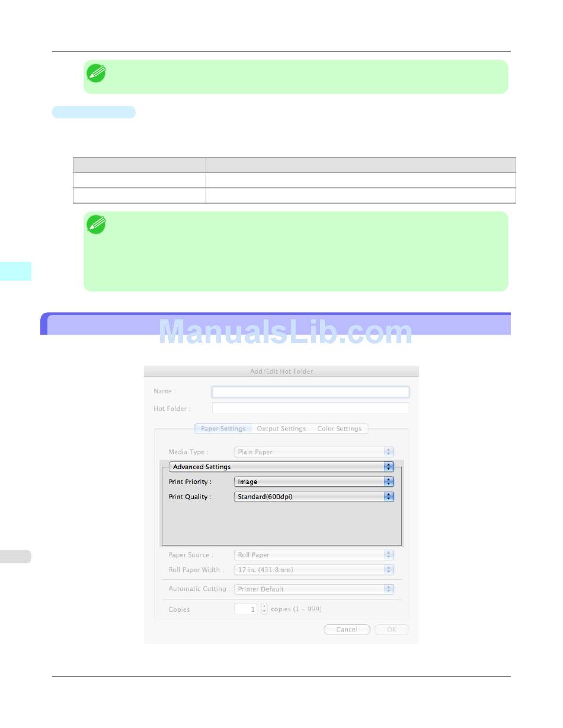
Task: Open the Media Type dropdown
Action: [314, 452]
